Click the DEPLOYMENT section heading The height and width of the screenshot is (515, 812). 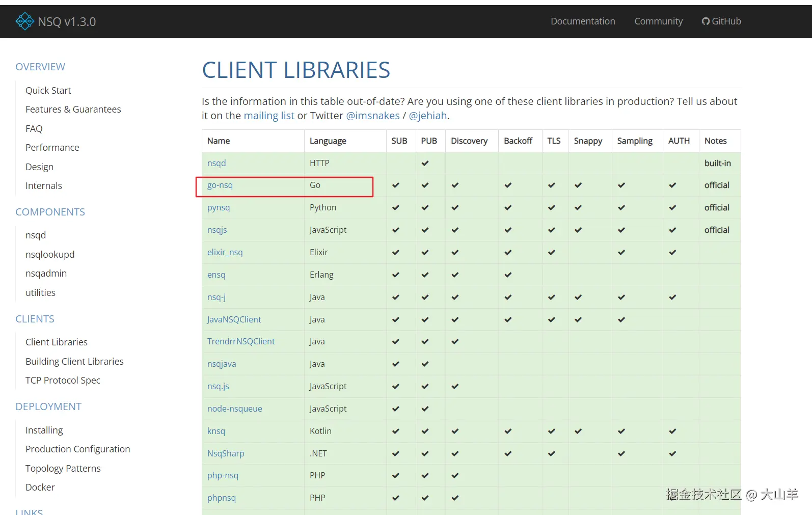pos(48,406)
